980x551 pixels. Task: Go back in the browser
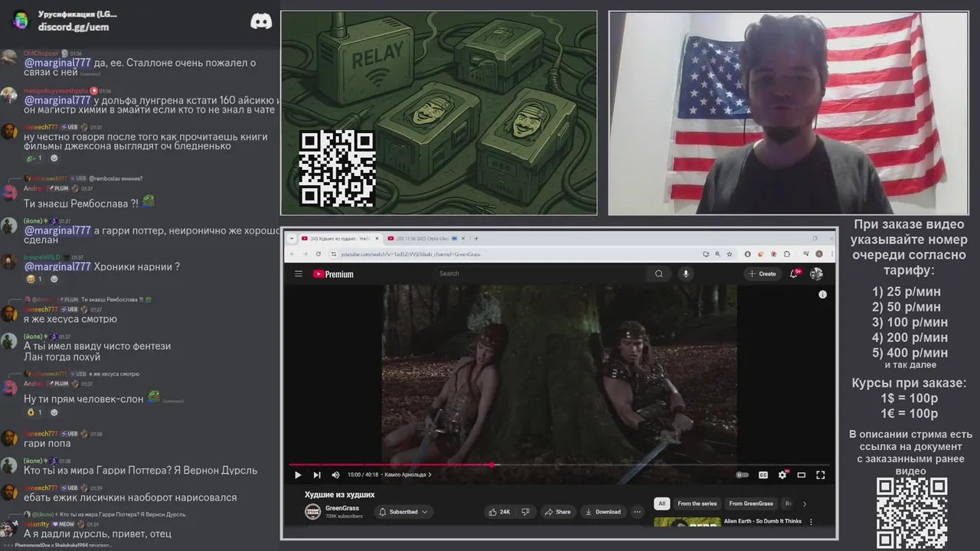pyautogui.click(x=292, y=254)
